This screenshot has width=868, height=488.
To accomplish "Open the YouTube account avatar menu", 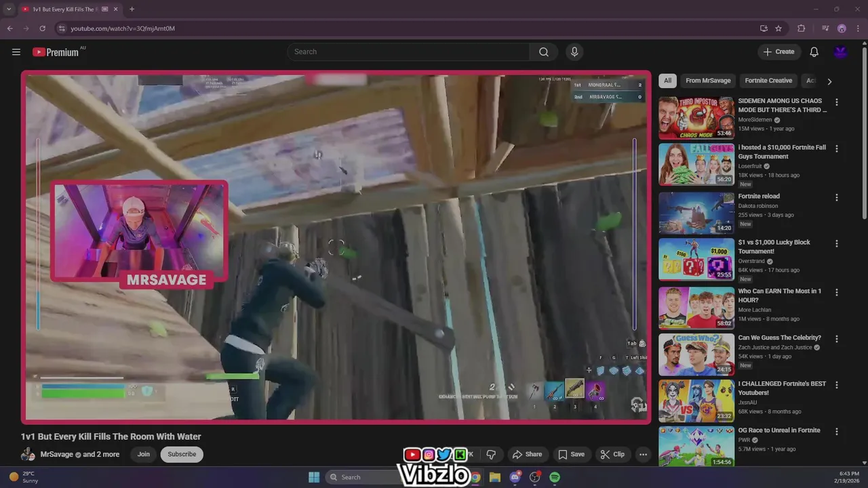I will click(840, 52).
